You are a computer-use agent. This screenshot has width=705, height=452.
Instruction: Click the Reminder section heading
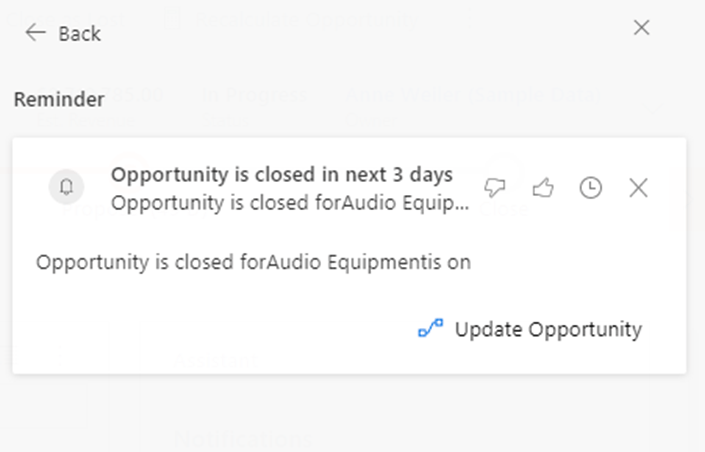coord(59,99)
